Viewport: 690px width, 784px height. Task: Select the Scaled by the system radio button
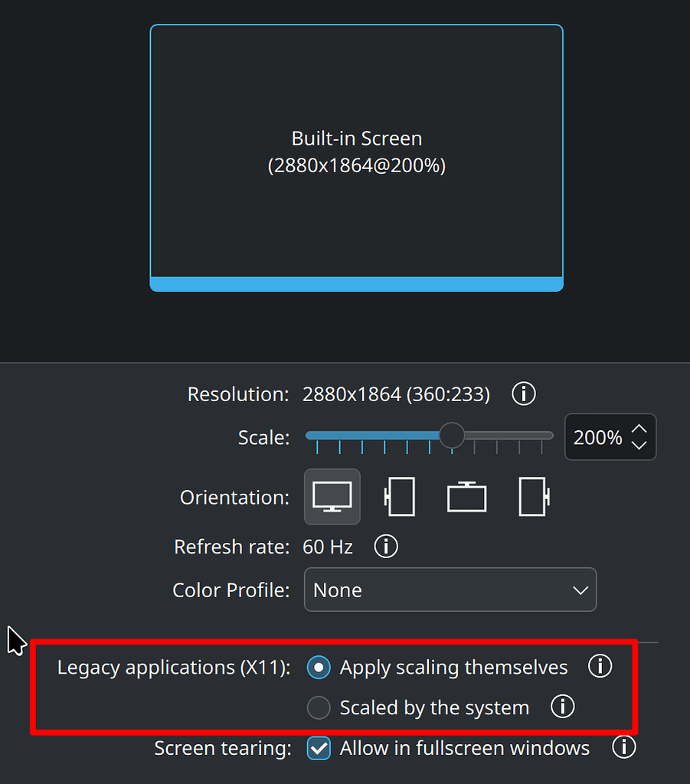[x=319, y=707]
